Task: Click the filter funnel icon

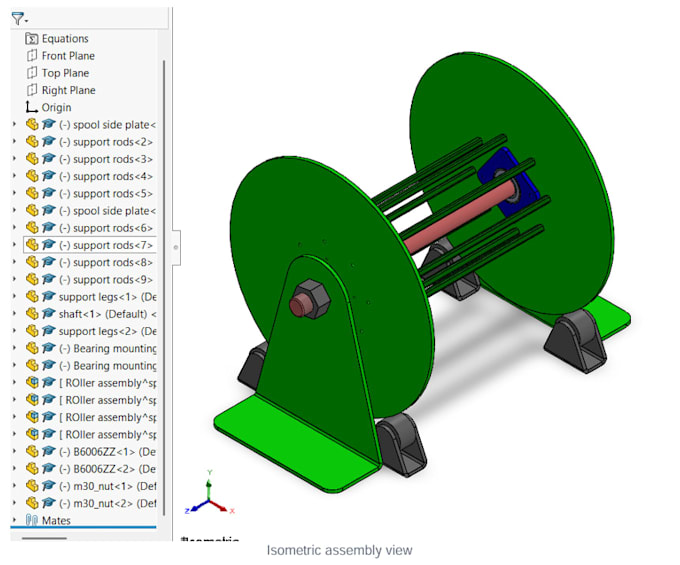Action: [x=16, y=18]
